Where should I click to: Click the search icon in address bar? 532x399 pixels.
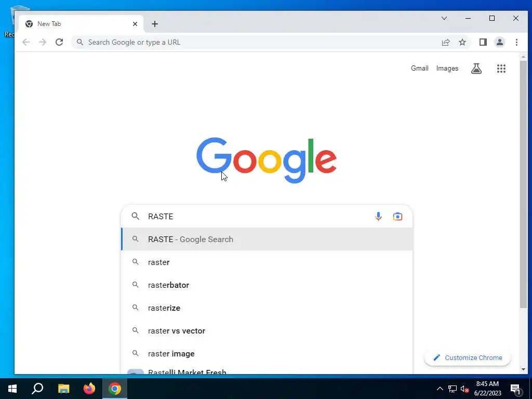tap(79, 42)
